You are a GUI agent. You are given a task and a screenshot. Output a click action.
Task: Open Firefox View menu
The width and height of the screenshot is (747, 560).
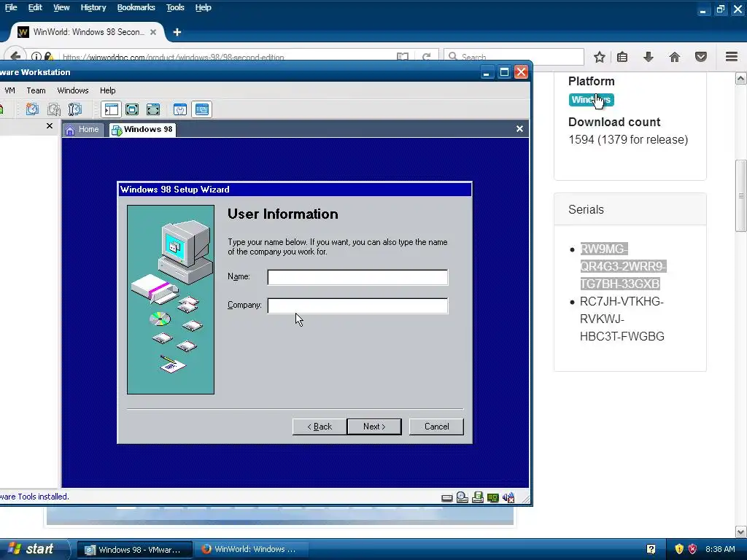[61, 7]
